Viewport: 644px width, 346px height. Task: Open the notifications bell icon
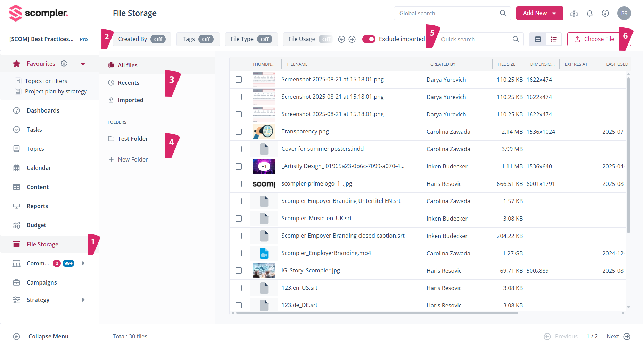(589, 13)
